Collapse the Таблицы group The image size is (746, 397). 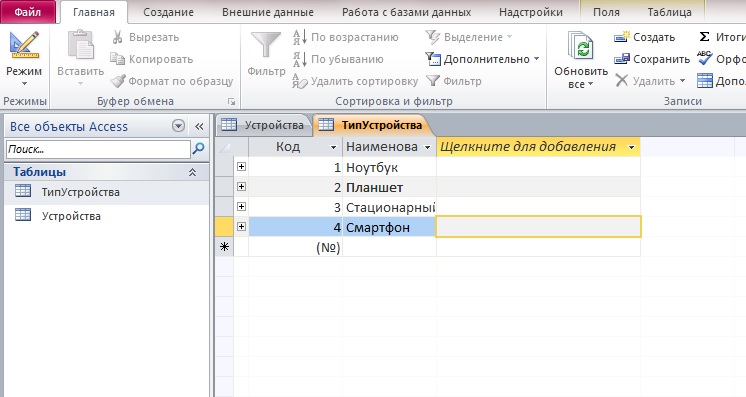pyautogui.click(x=192, y=172)
